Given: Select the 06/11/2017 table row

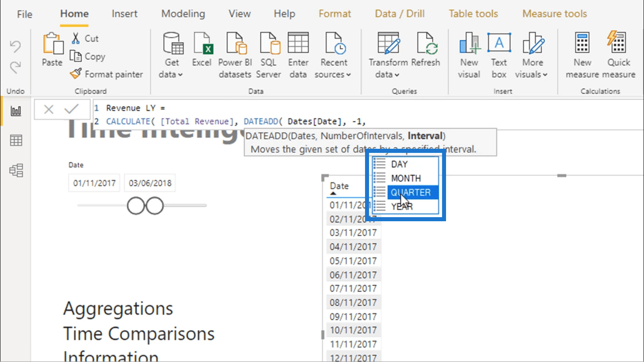Looking at the screenshot, I should pyautogui.click(x=353, y=275).
